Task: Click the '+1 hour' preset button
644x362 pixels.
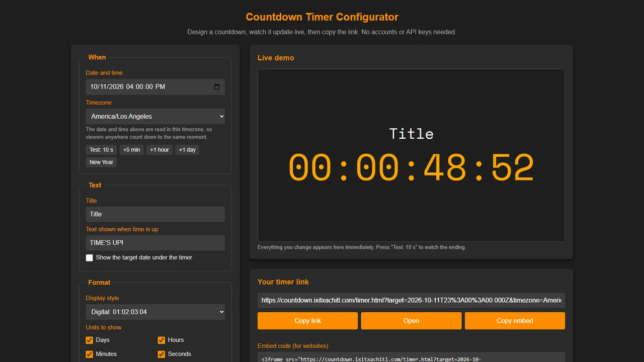Action: coord(159,150)
